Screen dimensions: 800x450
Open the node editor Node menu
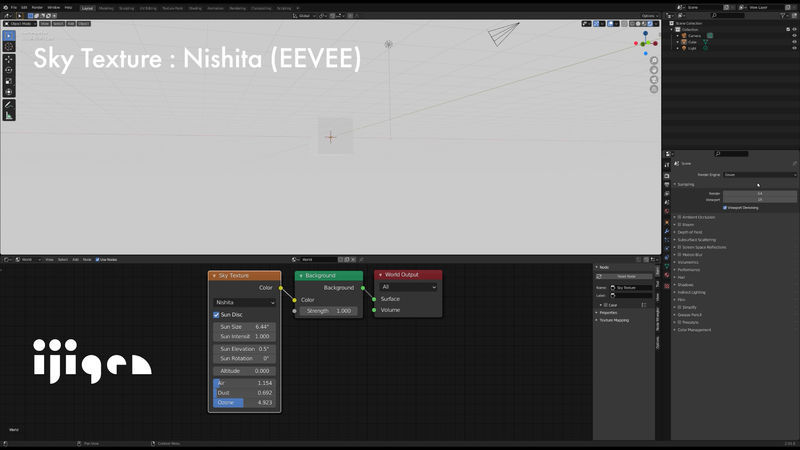tap(87, 260)
